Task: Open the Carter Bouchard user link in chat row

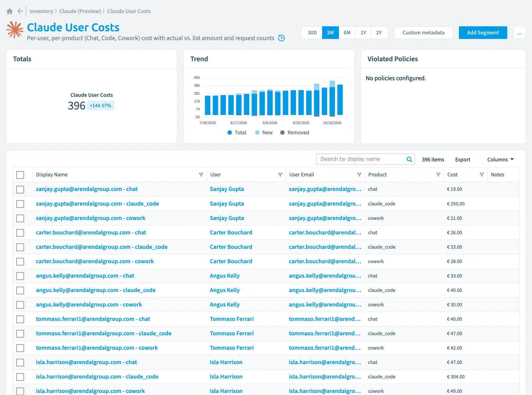Action: 231,233
